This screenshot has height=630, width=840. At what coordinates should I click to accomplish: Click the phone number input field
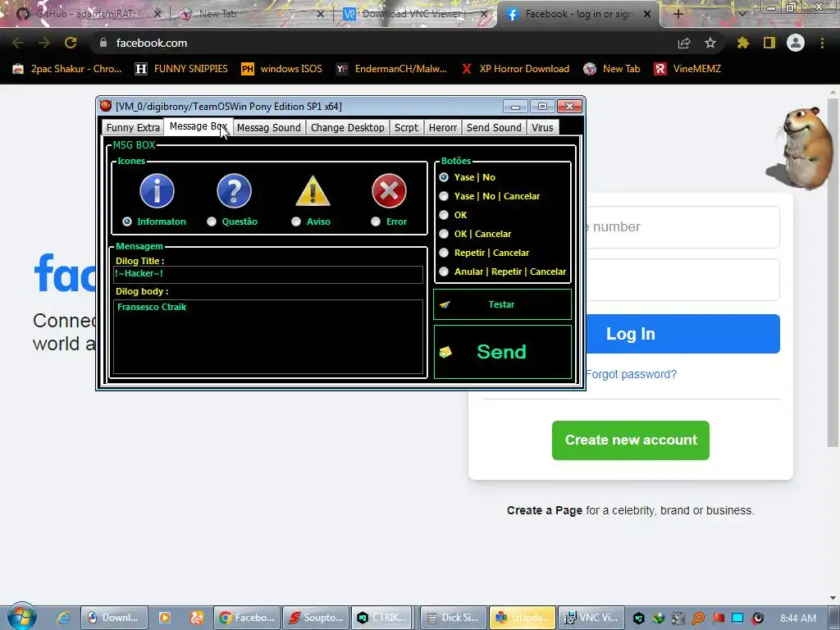[x=683, y=227]
